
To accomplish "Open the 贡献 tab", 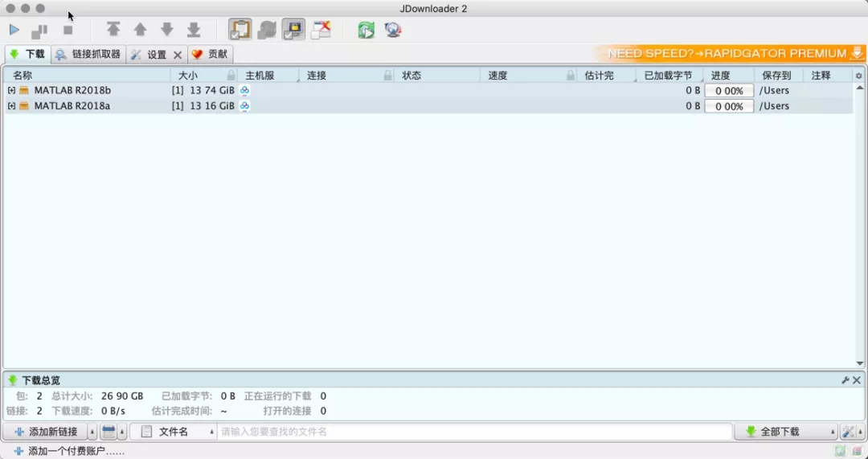I will 211,55.
